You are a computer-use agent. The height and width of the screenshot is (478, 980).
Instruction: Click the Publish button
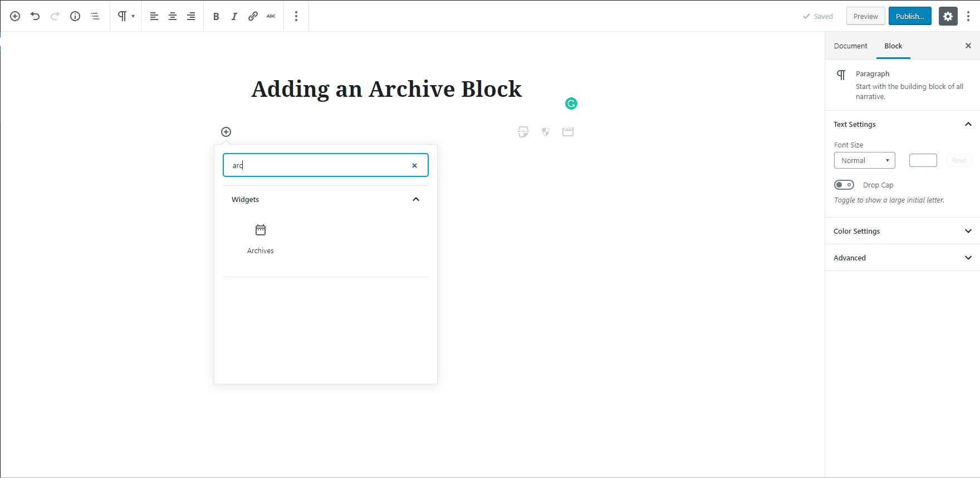click(x=910, y=16)
